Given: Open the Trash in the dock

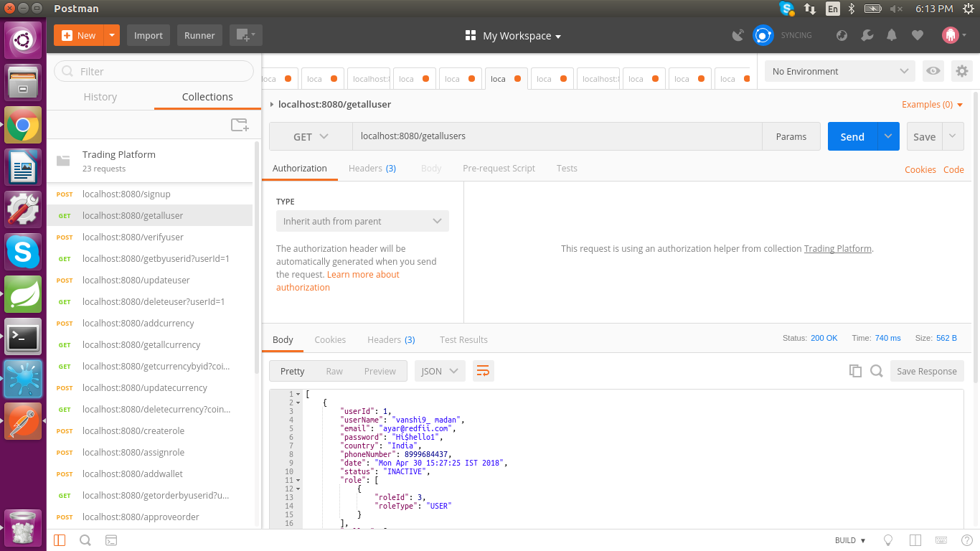Looking at the screenshot, I should coord(23,527).
